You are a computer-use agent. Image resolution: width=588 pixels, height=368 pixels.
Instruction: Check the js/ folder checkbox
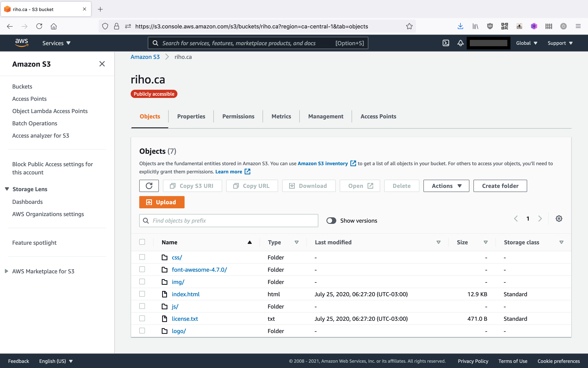142,306
